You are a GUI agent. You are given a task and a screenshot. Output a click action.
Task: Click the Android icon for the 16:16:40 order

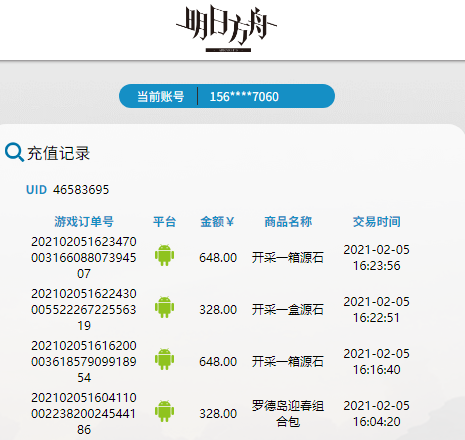pos(164,359)
